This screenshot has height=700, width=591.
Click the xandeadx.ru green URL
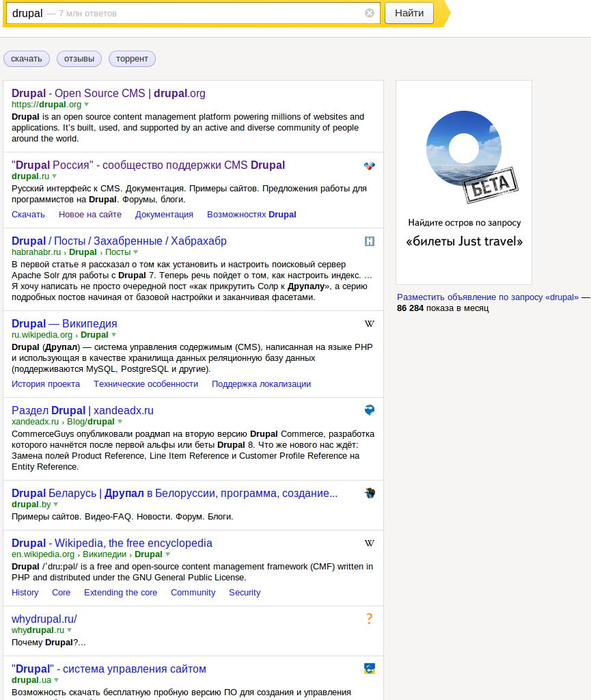point(36,422)
